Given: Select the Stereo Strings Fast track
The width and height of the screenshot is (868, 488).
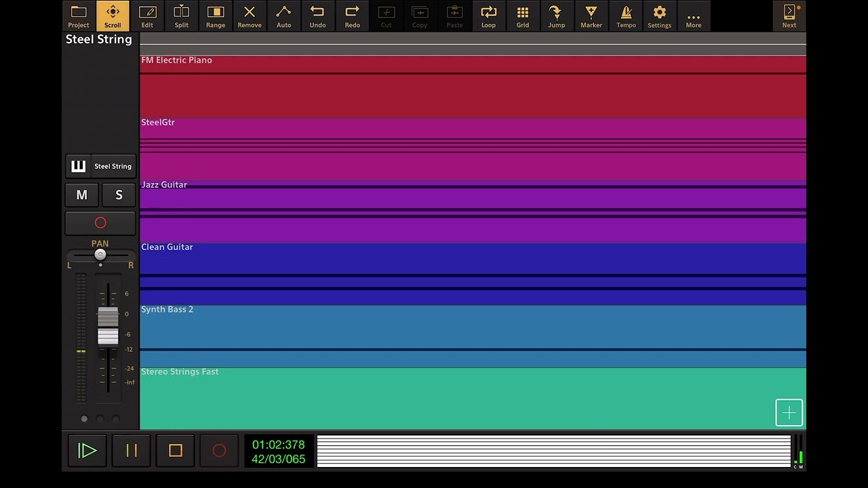Looking at the screenshot, I should tap(473, 399).
